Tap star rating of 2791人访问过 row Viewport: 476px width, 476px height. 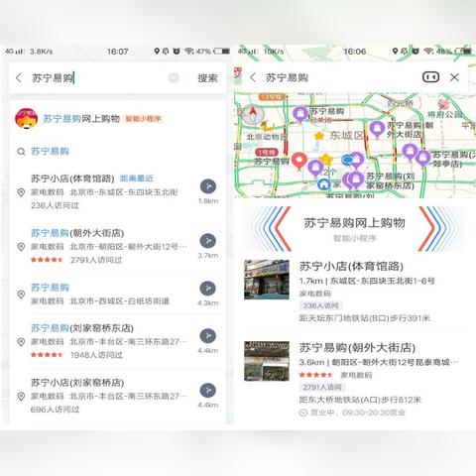47,260
